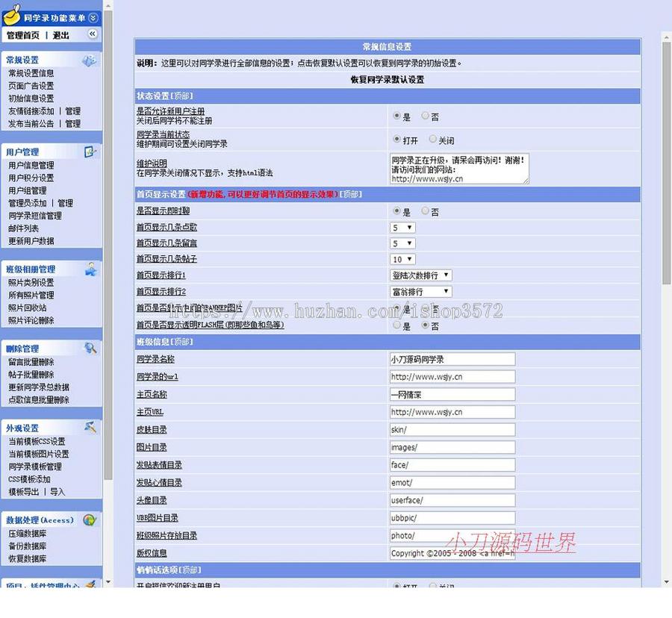Open the 登陆次数排行 dropdown for 首页显示排行1
Viewport: 672px width, 618px height.
tap(420, 275)
